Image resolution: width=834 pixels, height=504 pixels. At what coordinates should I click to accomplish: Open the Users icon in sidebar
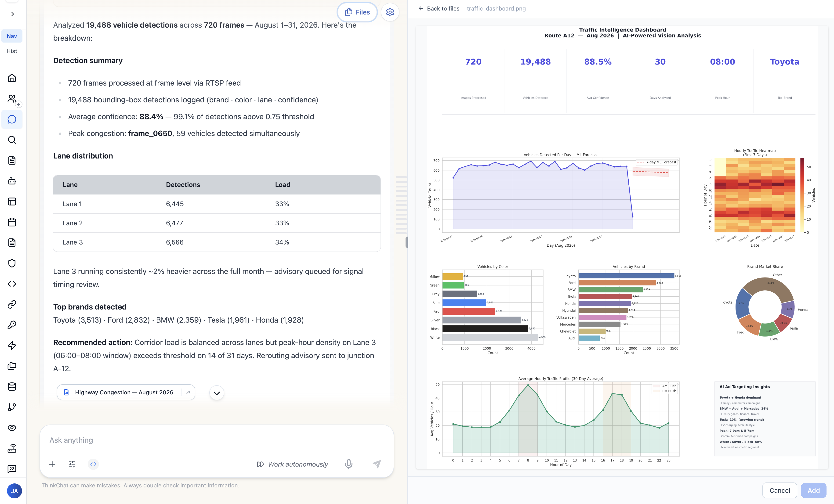[x=12, y=99]
